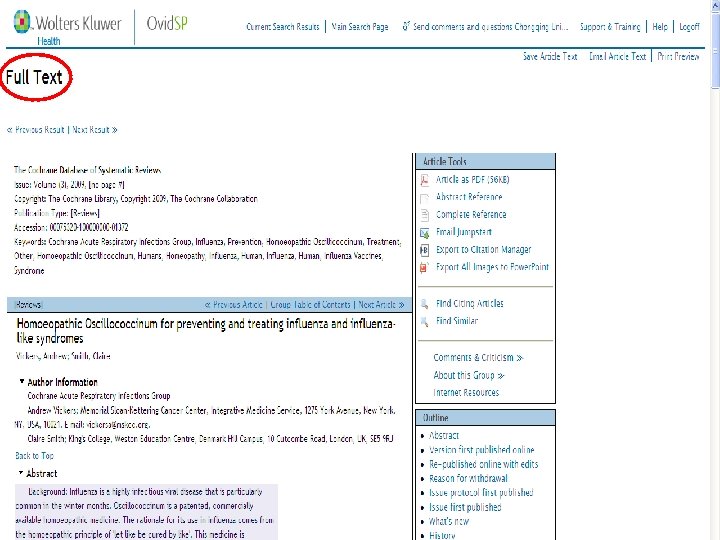Jump to Version first published online
Screen dimensions: 720x540
[x=482, y=450]
